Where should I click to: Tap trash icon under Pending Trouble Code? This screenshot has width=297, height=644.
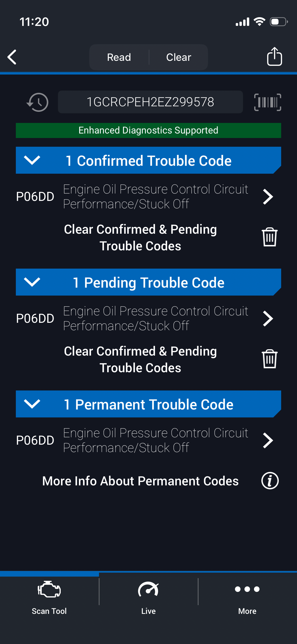pos(269,359)
